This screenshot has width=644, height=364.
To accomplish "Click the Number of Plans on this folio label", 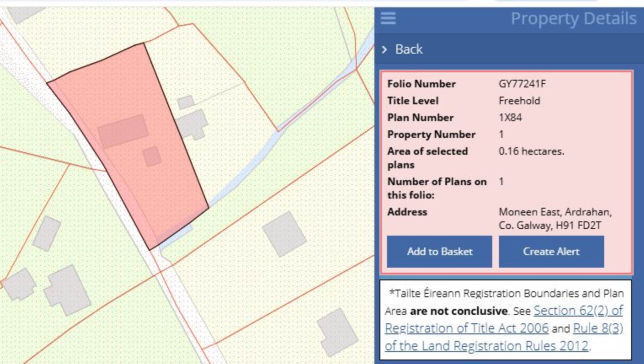I will [x=437, y=188].
